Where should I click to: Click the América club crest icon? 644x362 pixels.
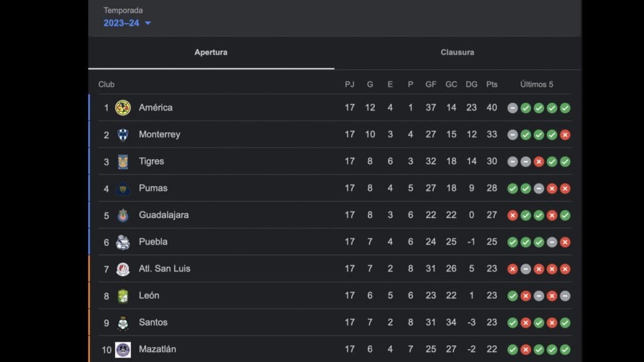click(123, 107)
